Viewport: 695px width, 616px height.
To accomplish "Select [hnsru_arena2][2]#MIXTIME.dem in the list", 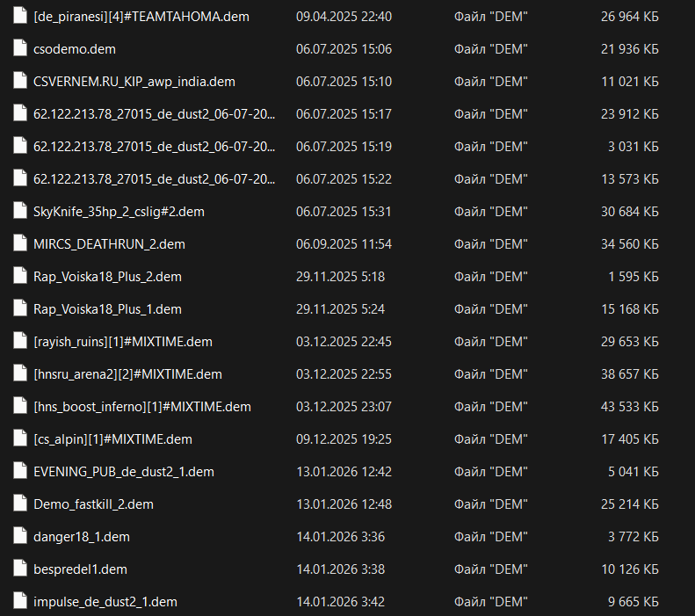I will pyautogui.click(x=127, y=374).
